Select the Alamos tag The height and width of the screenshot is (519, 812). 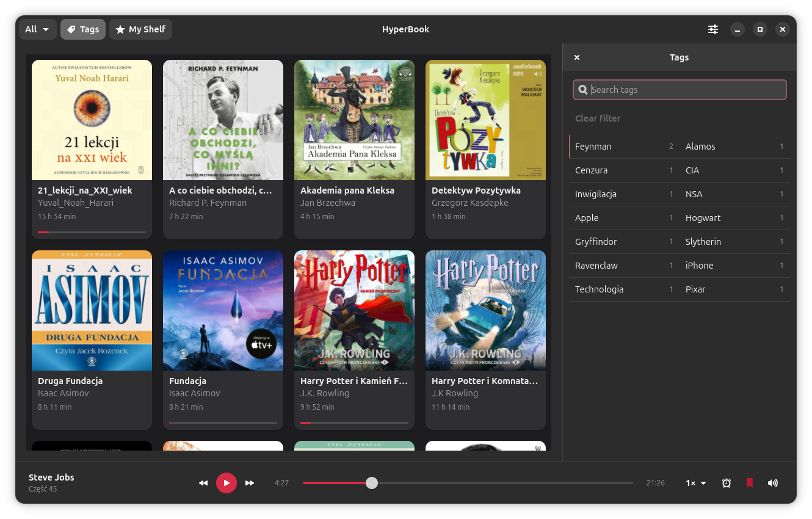click(x=734, y=147)
